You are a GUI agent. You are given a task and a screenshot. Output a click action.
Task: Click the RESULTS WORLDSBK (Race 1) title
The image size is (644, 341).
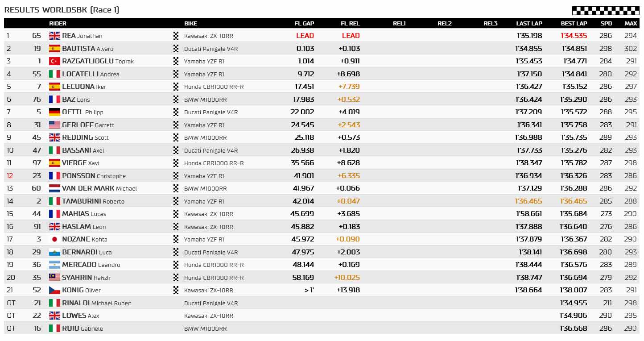62,10
